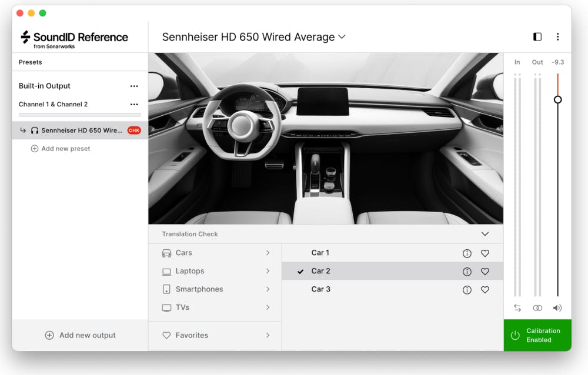Select the Cars category
Screen dimensions: 588x375
coord(215,253)
